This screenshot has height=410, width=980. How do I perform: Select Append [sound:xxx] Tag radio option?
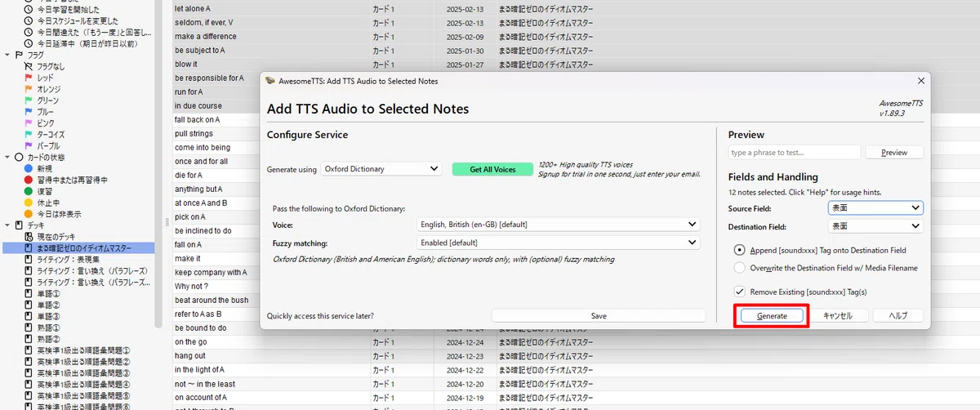740,250
